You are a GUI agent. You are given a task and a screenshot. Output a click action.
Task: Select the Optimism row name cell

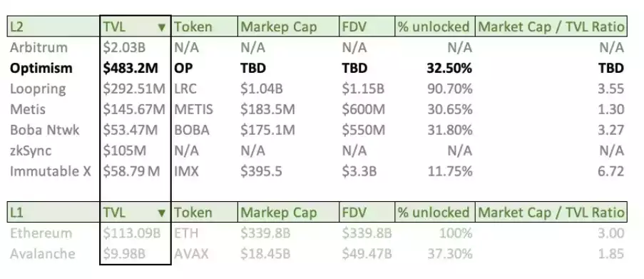click(53, 69)
